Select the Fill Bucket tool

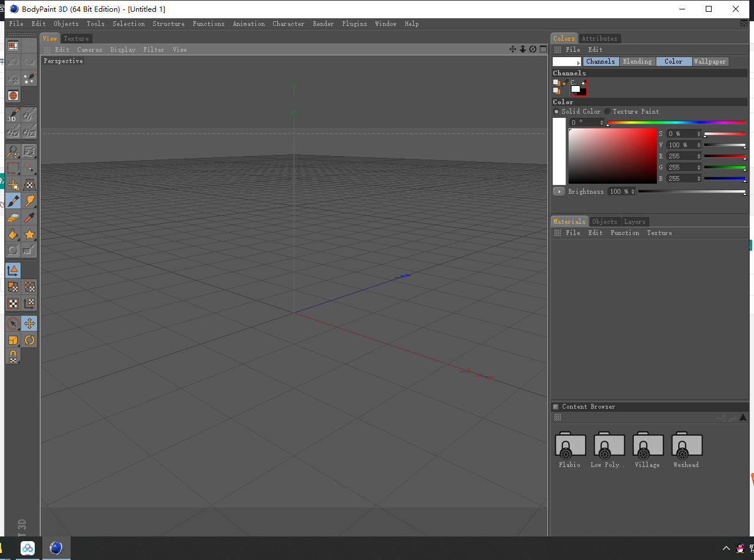pyautogui.click(x=13, y=234)
